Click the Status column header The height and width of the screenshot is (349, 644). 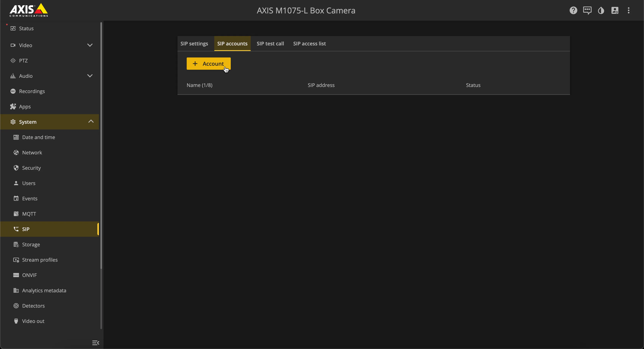[x=473, y=85]
